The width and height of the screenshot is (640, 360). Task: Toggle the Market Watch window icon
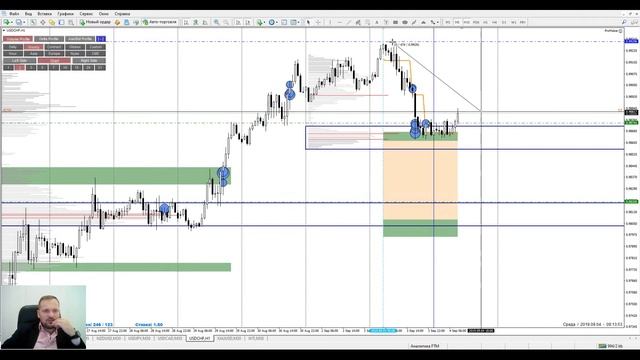pyautogui.click(x=33, y=22)
